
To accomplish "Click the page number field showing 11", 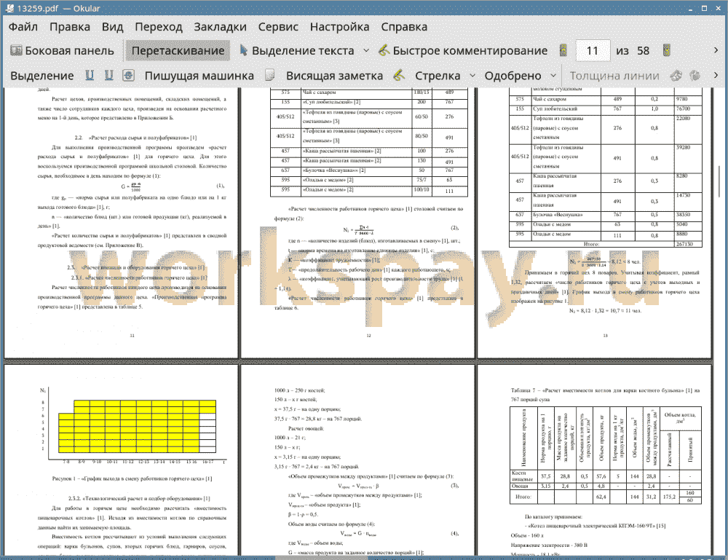I will coord(593,51).
